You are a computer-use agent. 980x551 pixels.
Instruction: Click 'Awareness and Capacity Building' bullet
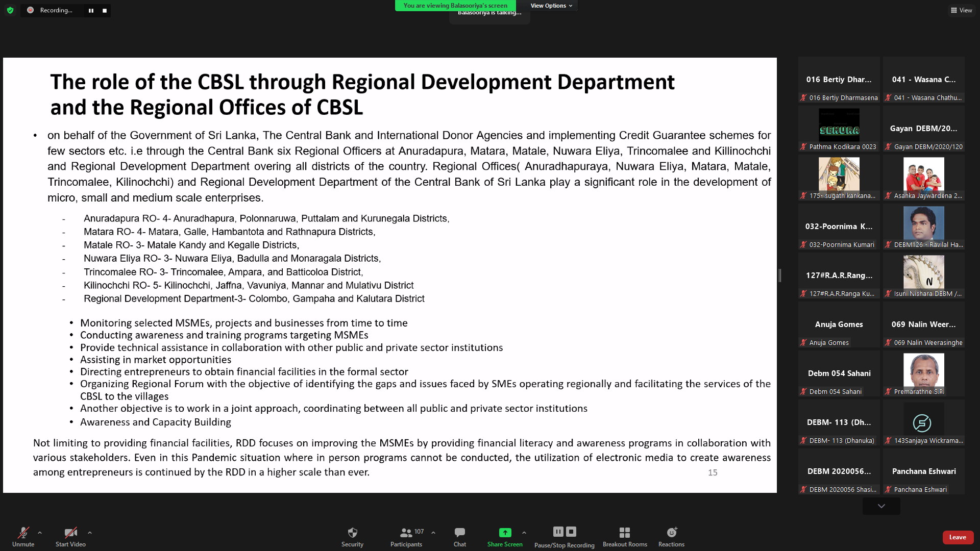pos(155,422)
